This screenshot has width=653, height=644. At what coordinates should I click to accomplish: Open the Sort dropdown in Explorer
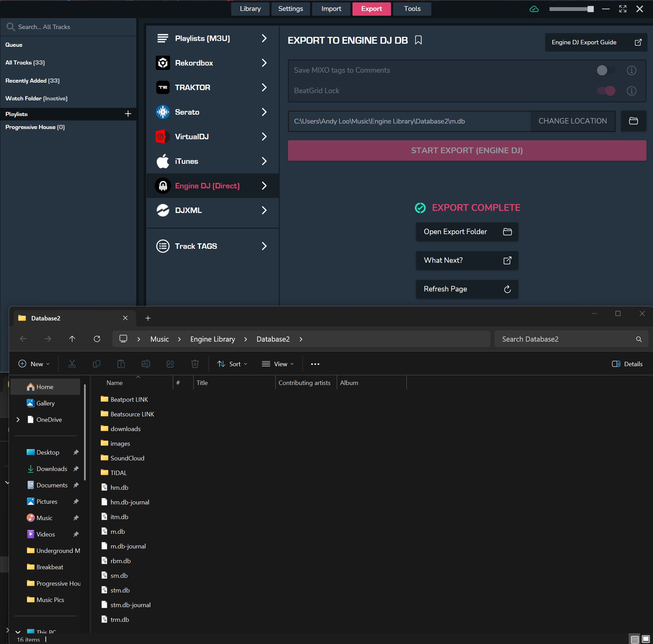click(x=232, y=364)
